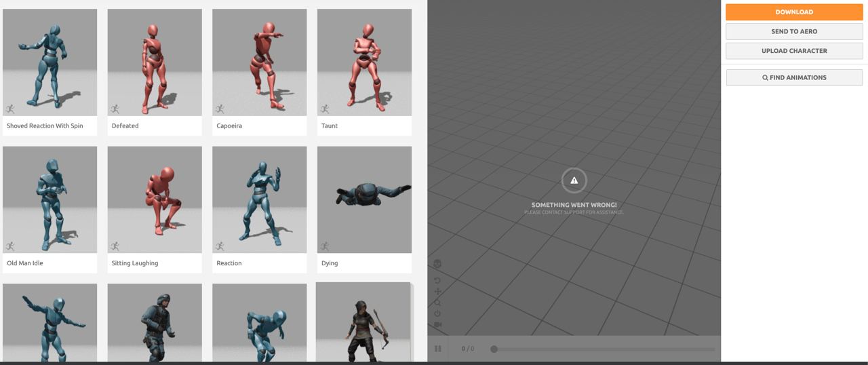Select the Shoved Reaction With Spin thumbnail
This screenshot has width=868, height=365.
50,62
